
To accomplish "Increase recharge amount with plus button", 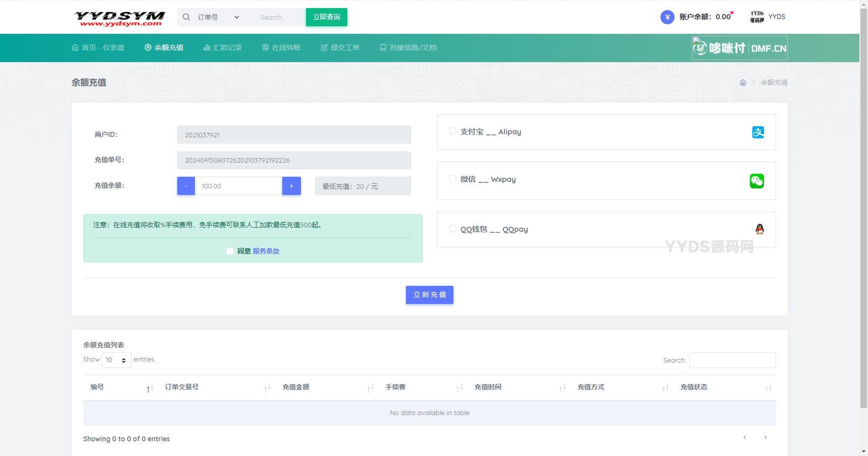I will [291, 186].
